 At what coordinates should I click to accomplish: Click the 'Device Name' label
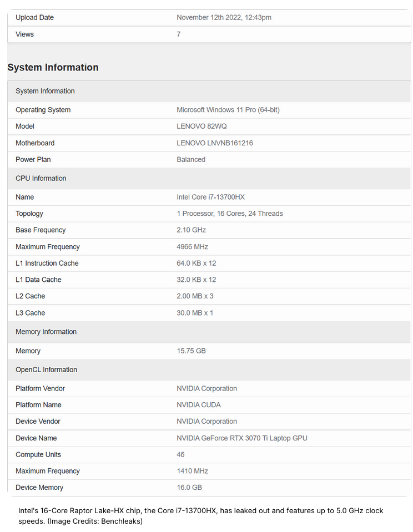(36, 438)
